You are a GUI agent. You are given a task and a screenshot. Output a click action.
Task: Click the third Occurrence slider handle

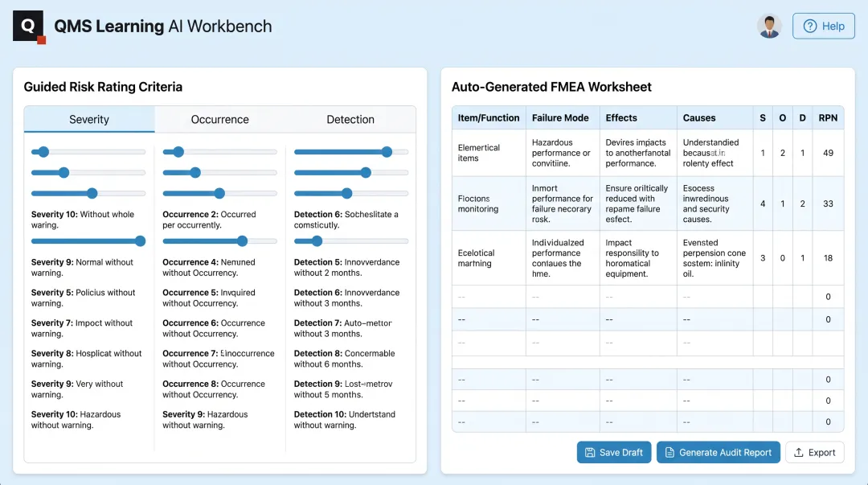coord(219,194)
